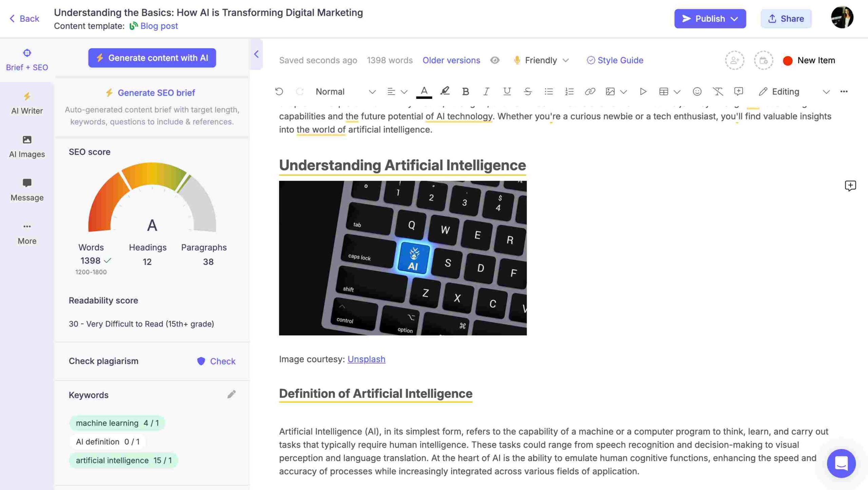The image size is (868, 490).
Task: Toggle bold formatting on selected text
Action: pos(466,92)
